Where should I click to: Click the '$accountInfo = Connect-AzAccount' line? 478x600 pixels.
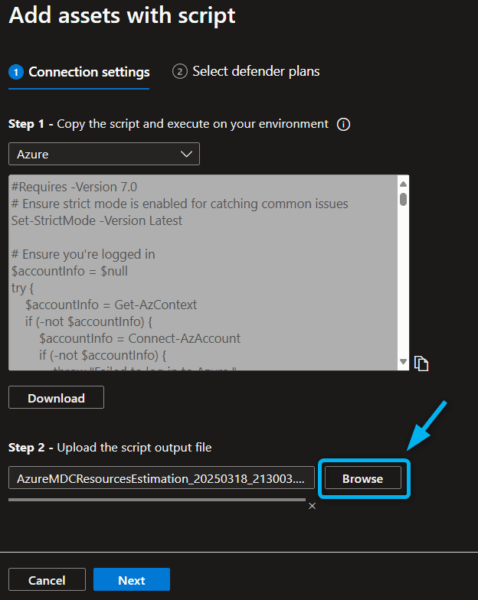pyautogui.click(x=140, y=338)
